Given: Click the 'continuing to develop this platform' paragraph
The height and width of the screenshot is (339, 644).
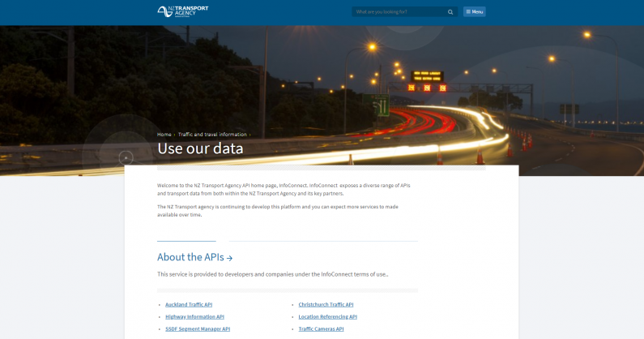Looking at the screenshot, I should pyautogui.click(x=278, y=211).
